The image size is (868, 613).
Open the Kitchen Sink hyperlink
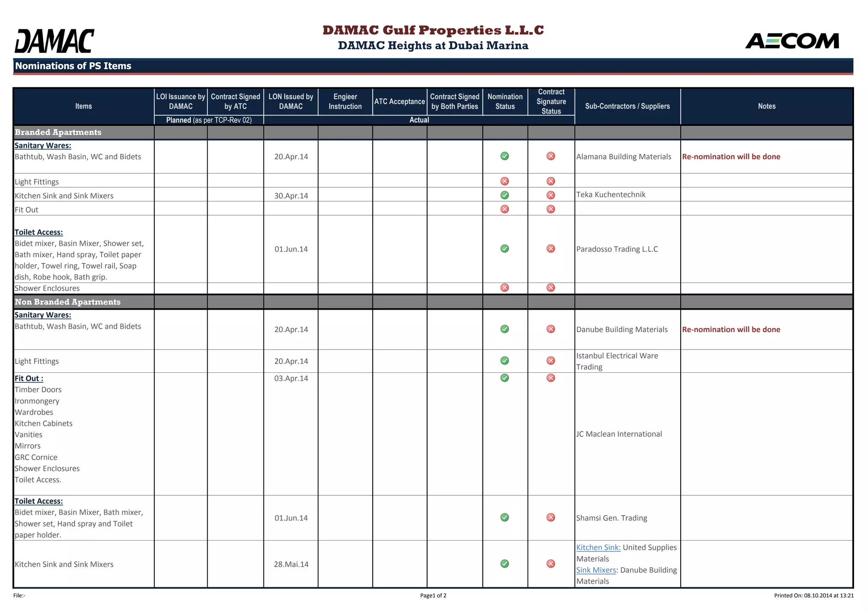(x=598, y=547)
